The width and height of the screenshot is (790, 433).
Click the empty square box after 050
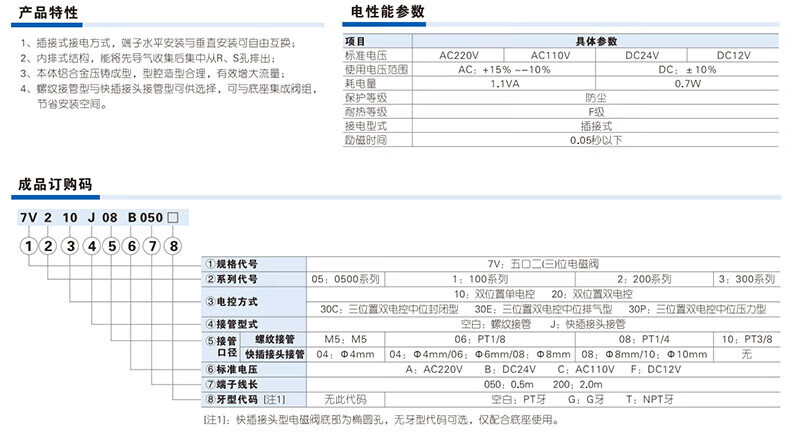[173, 218]
